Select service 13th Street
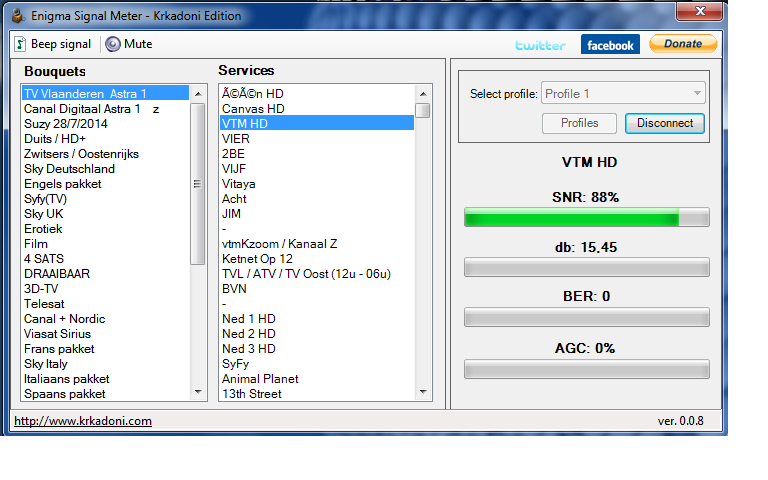 (x=317, y=394)
